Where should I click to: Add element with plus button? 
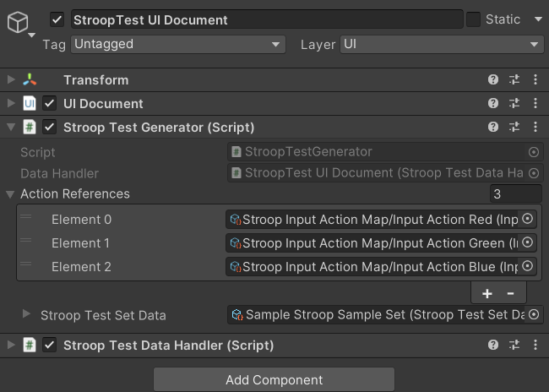(x=487, y=293)
